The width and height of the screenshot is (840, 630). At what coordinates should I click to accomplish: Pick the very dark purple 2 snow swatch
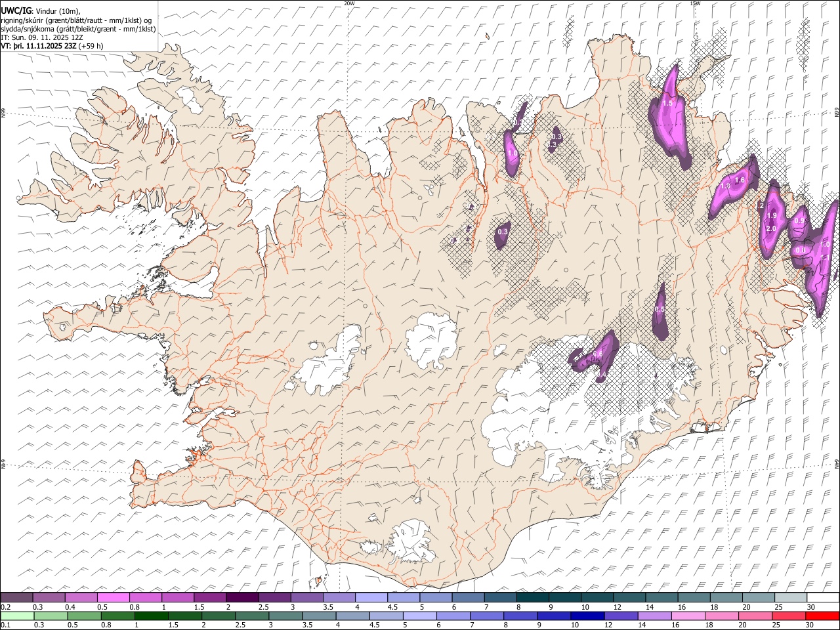point(242,597)
